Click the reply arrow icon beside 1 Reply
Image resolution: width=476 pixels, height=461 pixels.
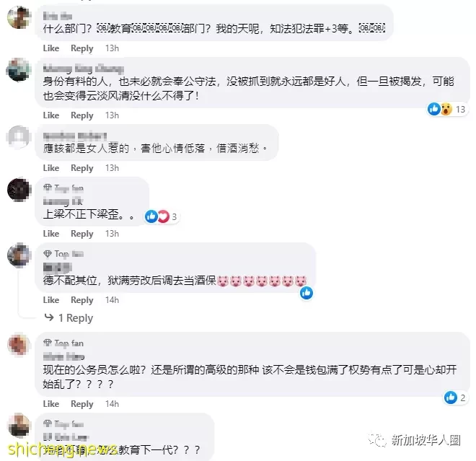pos(49,317)
